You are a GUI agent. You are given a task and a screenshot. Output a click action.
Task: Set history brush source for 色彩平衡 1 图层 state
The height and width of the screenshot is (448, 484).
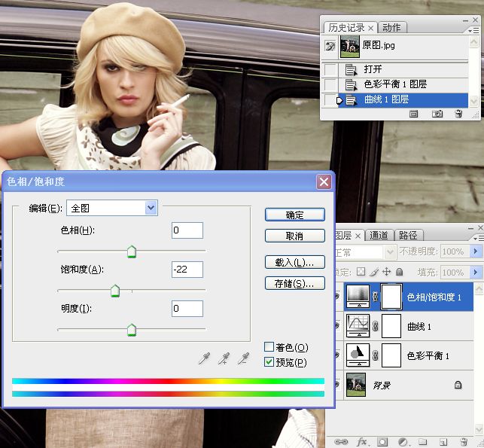[330, 84]
